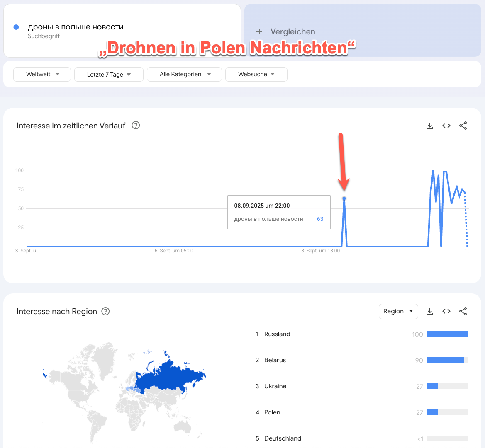Open embed code for region chart
The height and width of the screenshot is (448, 485).
(x=446, y=312)
